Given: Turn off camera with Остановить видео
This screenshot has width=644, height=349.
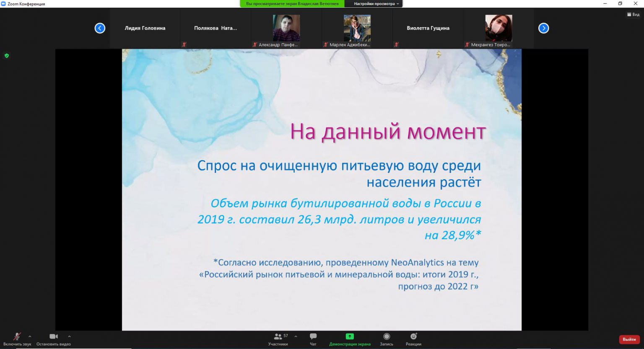Looking at the screenshot, I should point(53,339).
